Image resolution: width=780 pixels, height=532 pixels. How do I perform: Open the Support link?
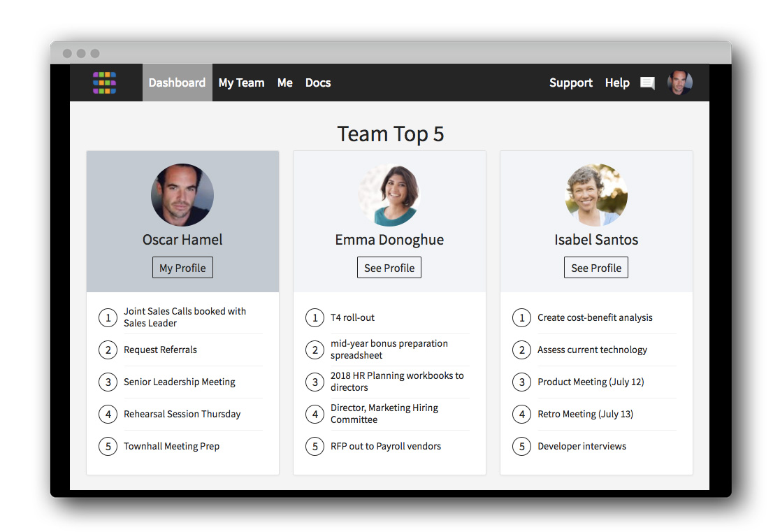click(x=570, y=82)
